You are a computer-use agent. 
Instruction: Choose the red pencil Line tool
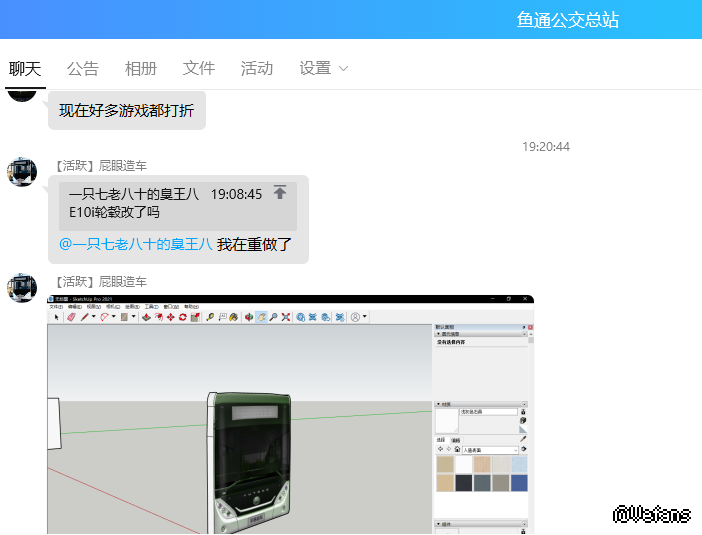click(85, 317)
